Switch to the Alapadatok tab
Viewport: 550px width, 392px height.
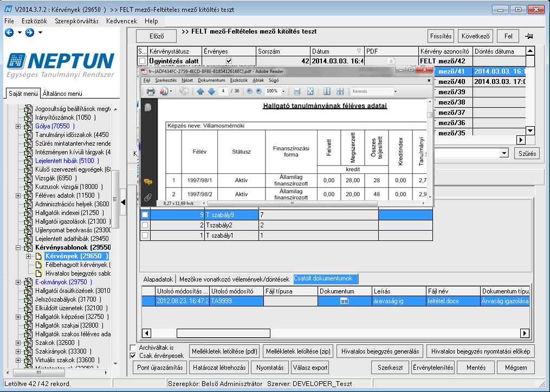coord(158,279)
